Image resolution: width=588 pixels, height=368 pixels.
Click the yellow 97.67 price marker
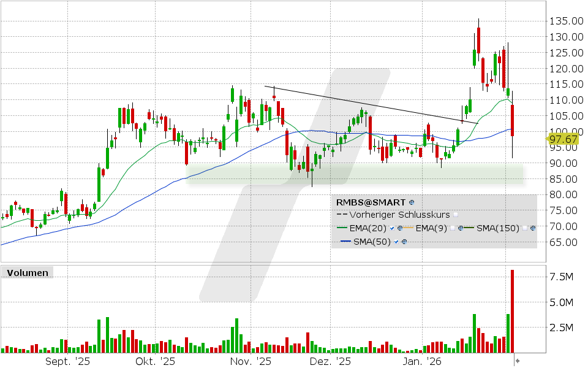pyautogui.click(x=562, y=139)
